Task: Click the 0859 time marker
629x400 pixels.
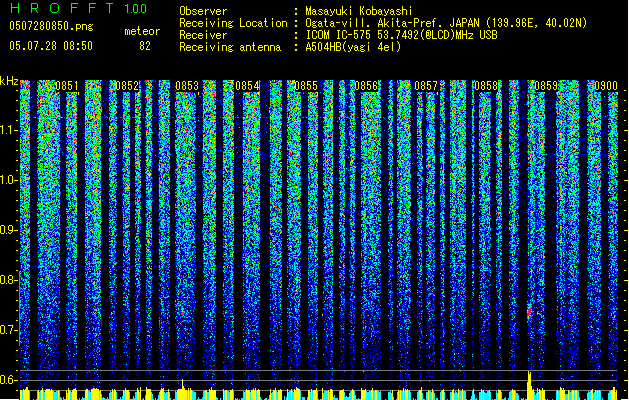Action: 546,86
